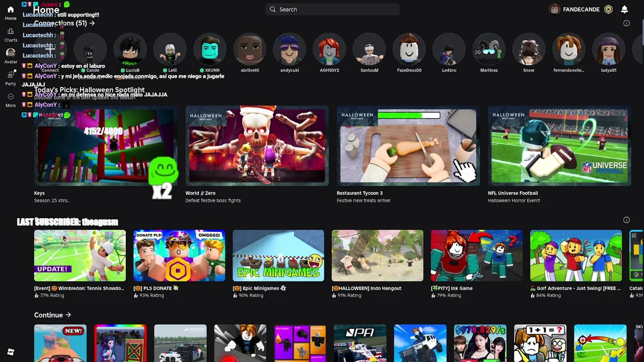644x362 pixels.
Task: Open World // Zero spotlight card
Action: click(257, 146)
